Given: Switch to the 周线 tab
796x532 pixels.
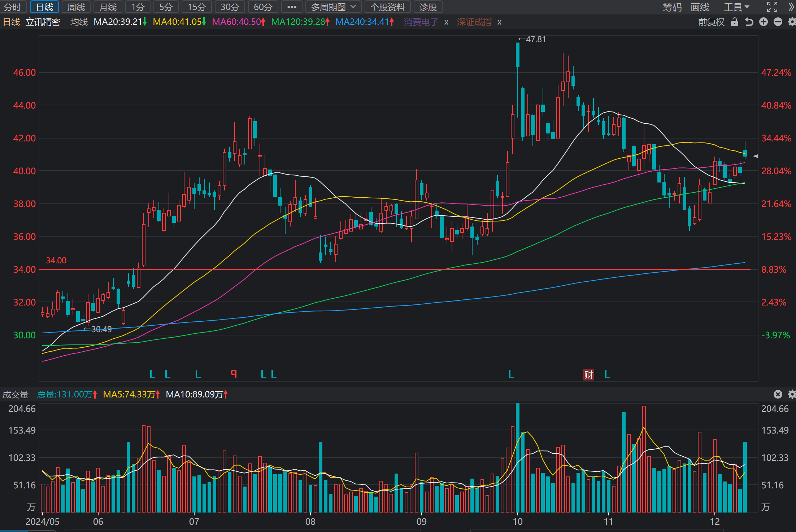Looking at the screenshot, I should click(76, 7).
